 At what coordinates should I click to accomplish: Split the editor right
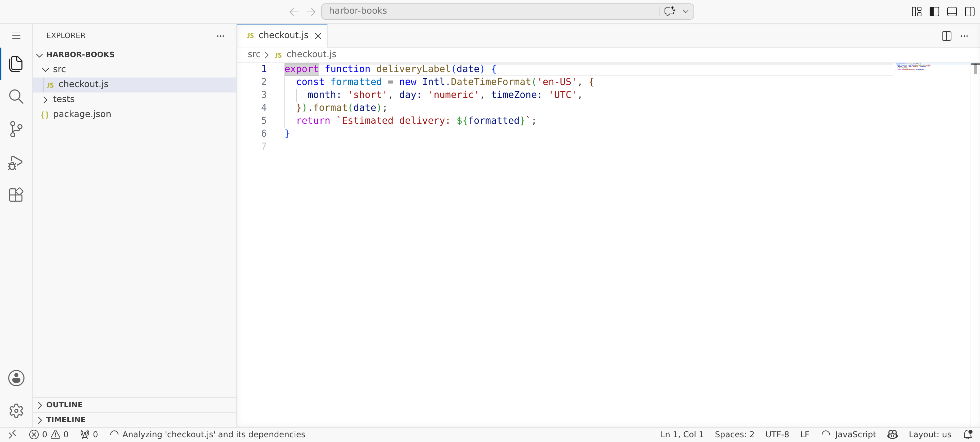pos(946,36)
